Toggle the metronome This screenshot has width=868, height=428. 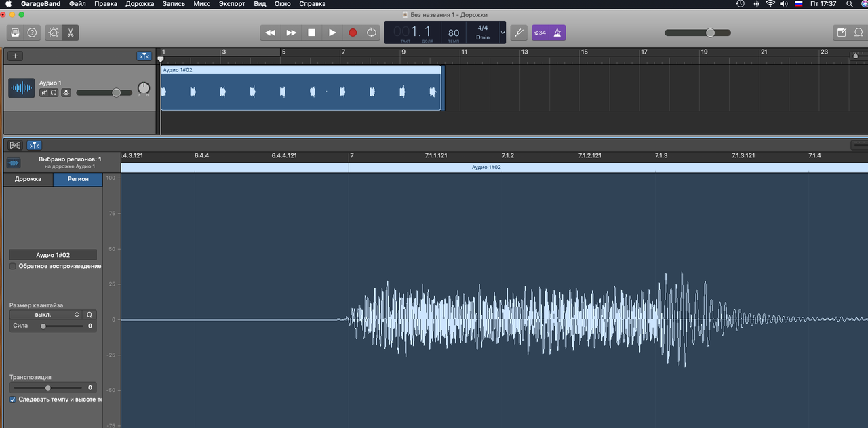pyautogui.click(x=557, y=33)
